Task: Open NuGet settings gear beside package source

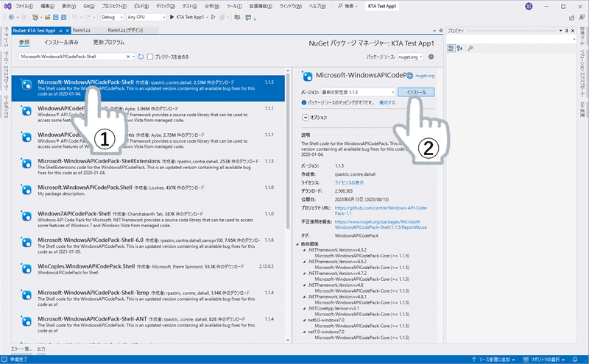Action: pos(431,57)
